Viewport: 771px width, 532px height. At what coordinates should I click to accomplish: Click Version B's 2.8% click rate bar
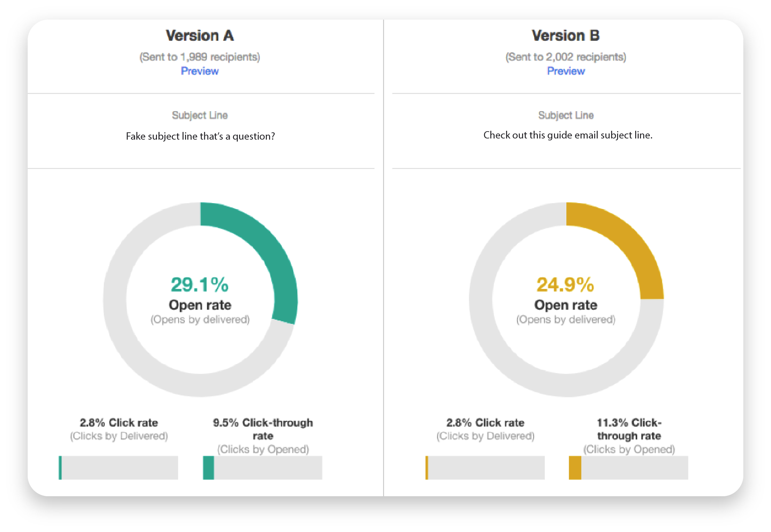485,468
